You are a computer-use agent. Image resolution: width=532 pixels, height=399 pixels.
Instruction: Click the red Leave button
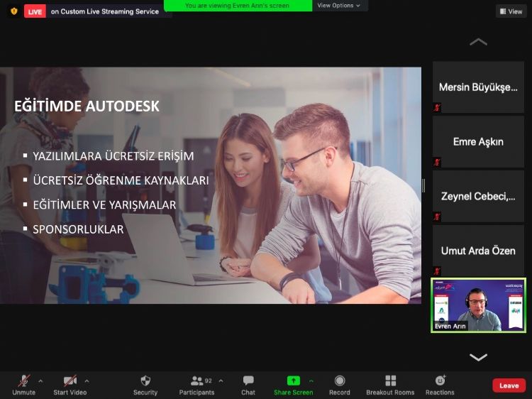point(509,386)
